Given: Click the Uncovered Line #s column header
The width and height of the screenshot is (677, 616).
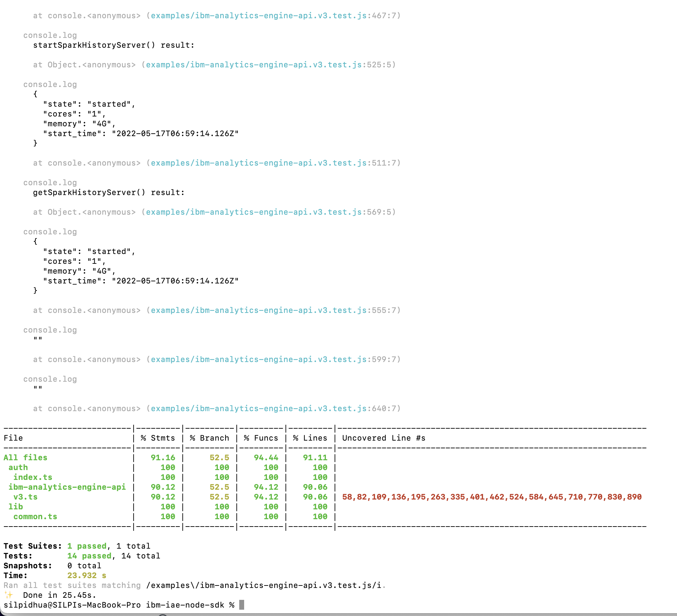Looking at the screenshot, I should click(x=383, y=438).
